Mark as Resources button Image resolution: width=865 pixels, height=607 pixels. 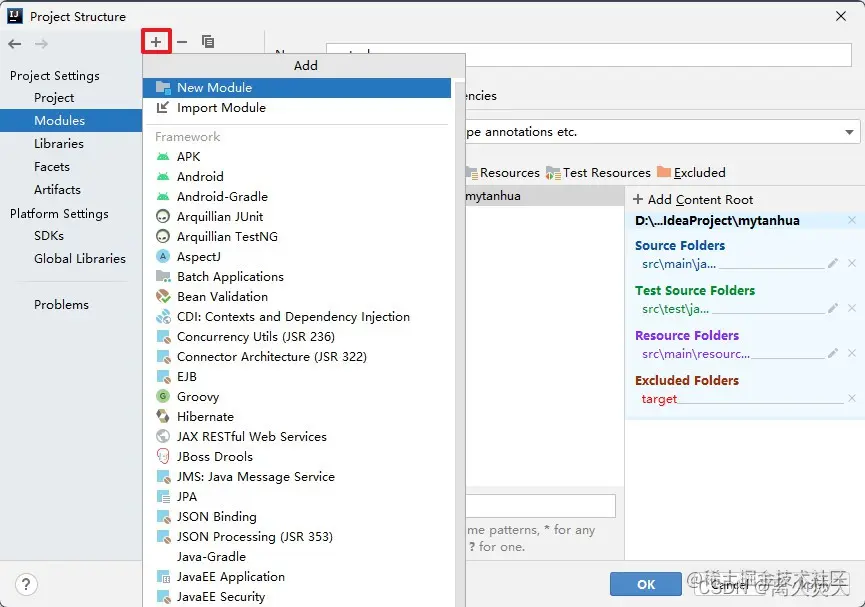503,173
